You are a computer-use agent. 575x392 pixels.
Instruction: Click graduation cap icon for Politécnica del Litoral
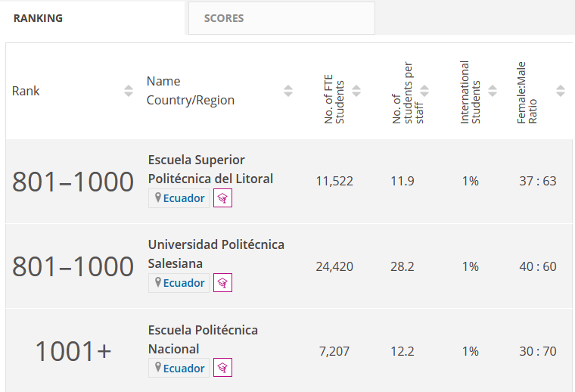[222, 198]
